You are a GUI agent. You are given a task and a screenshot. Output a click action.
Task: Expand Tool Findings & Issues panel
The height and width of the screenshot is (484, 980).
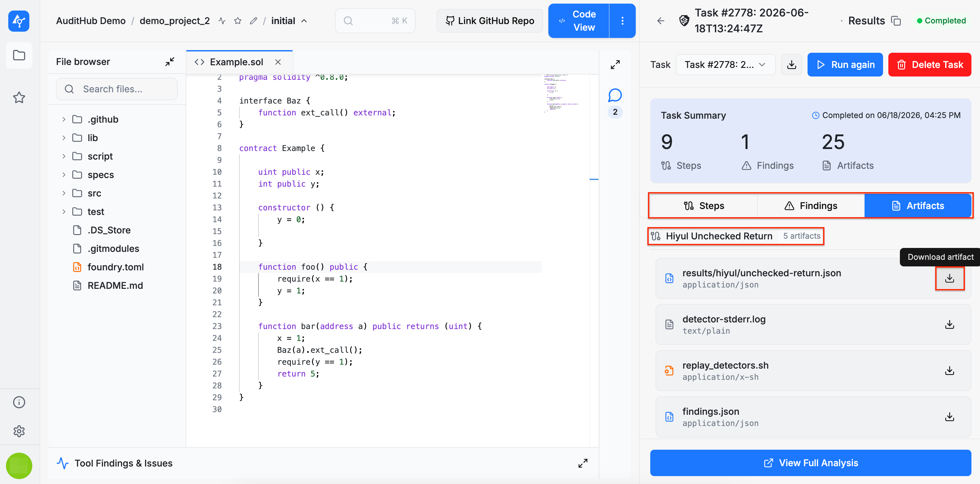click(583, 463)
